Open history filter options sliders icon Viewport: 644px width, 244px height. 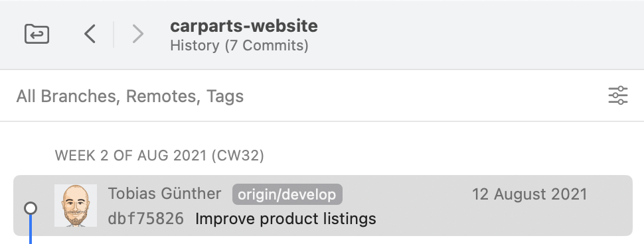tap(617, 95)
